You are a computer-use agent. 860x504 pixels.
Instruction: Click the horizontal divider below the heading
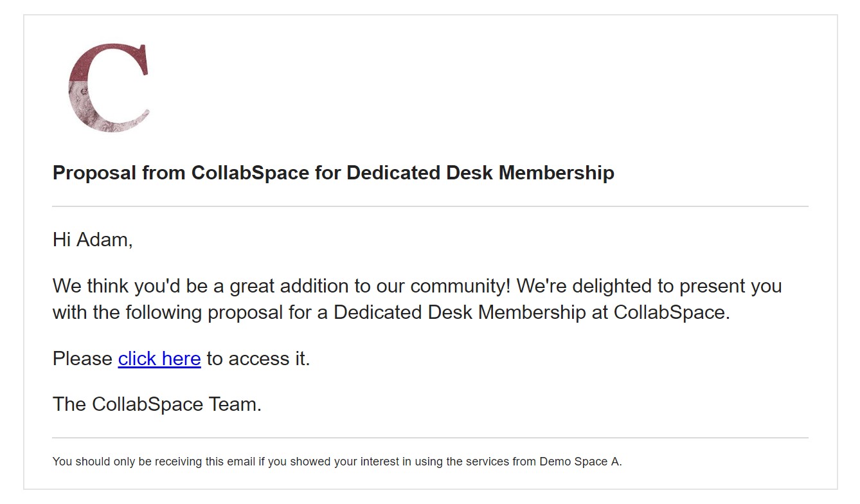(430, 206)
